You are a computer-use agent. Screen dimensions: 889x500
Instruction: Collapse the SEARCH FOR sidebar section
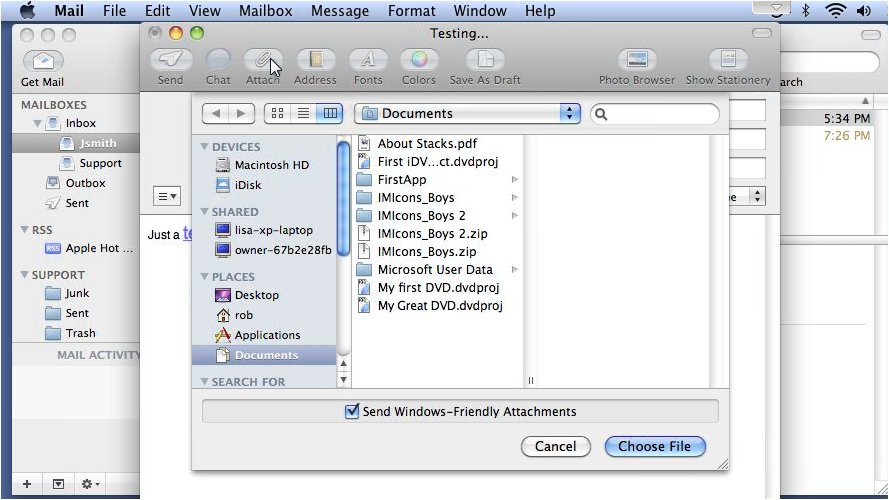click(x=204, y=382)
